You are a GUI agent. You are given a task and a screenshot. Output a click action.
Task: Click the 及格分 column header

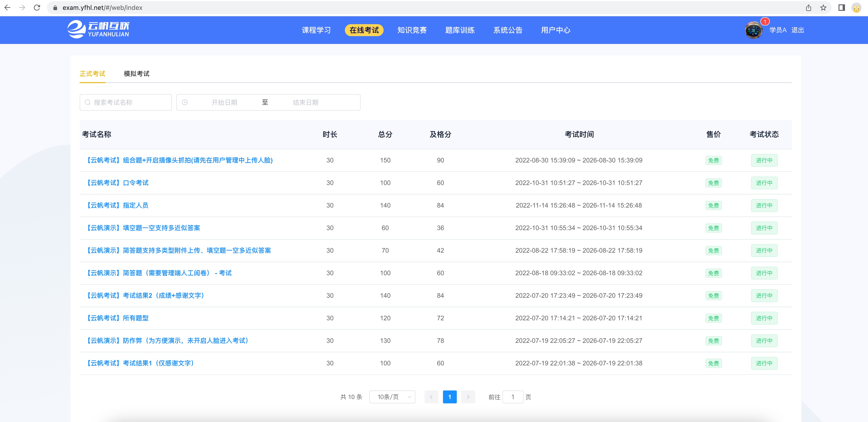440,134
